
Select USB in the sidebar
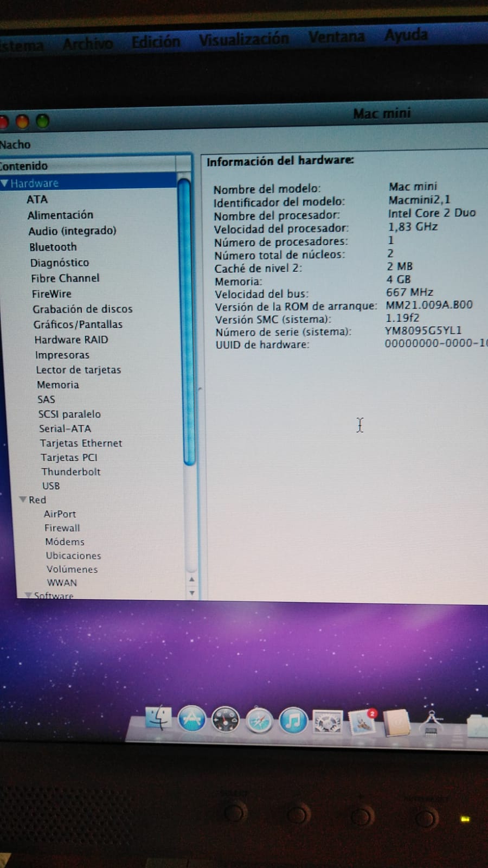(x=51, y=486)
